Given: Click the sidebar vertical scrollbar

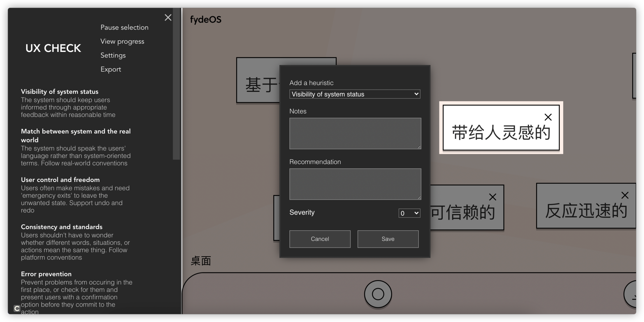Looking at the screenshot, I should click(176, 84).
